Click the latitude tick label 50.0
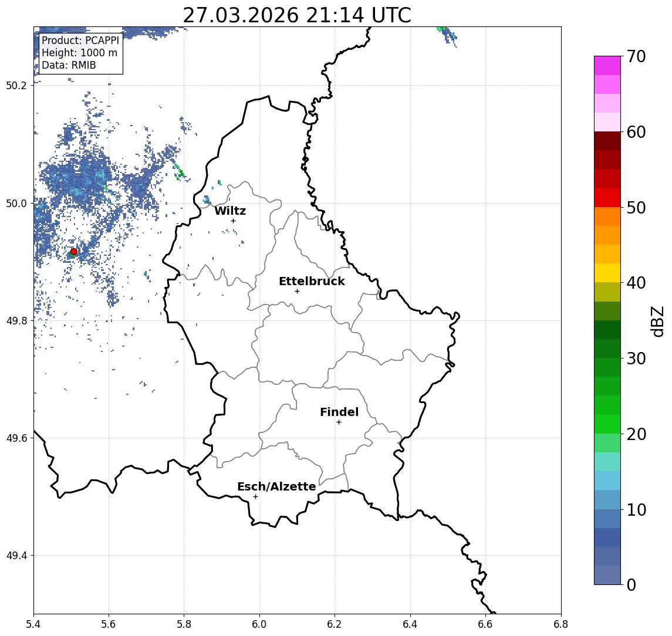The height and width of the screenshot is (636, 672). click(x=16, y=203)
